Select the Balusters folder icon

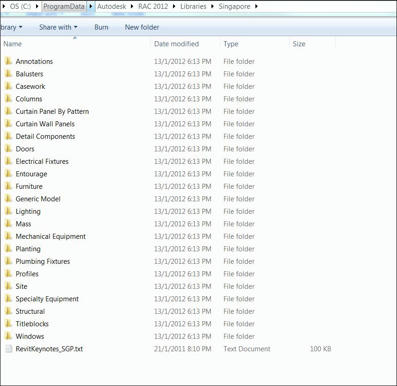8,74
